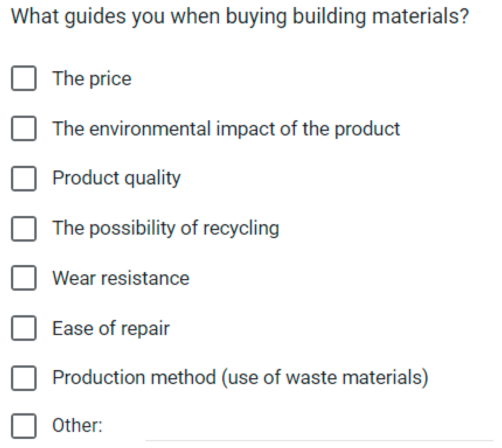Viewport: 502px width, 448px height.
Task: Check the Wear resistance box
Action: tap(24, 278)
